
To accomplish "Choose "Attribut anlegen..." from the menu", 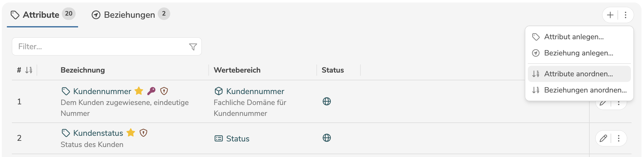I will [574, 37].
